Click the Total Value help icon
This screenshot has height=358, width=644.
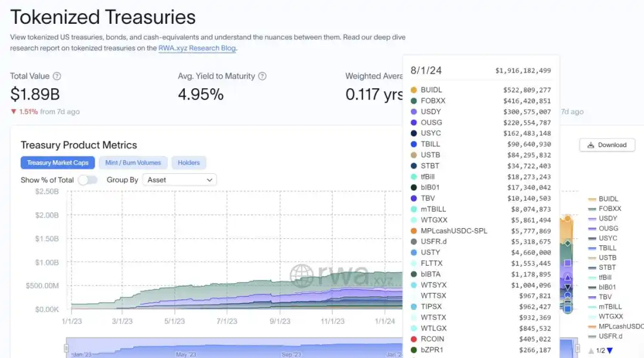click(x=57, y=76)
